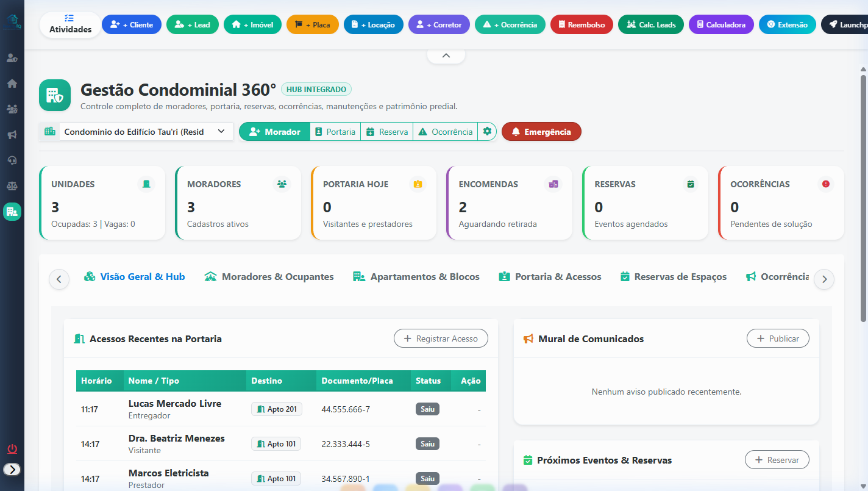Click the green building-shield logo beside the title
The height and width of the screenshot is (491, 868).
click(x=55, y=95)
